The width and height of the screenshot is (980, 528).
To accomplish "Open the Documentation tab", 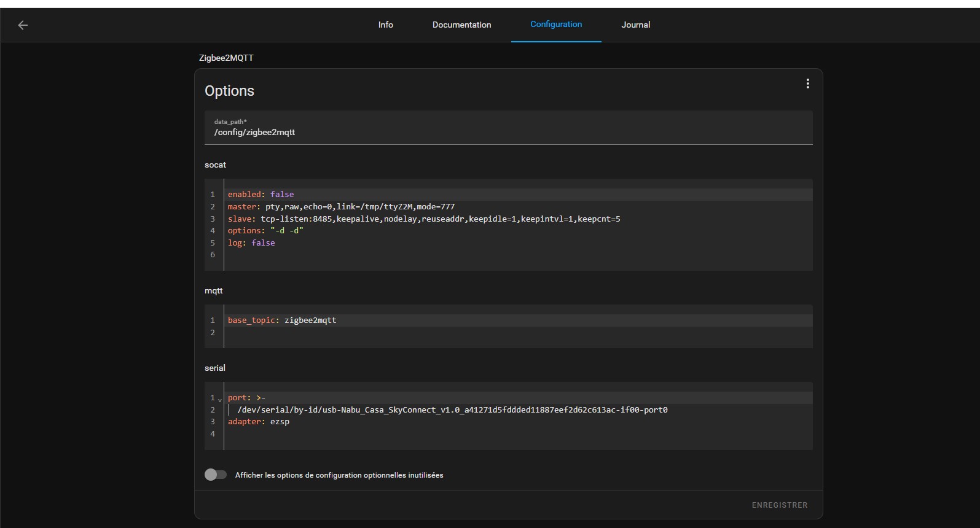I will [461, 25].
